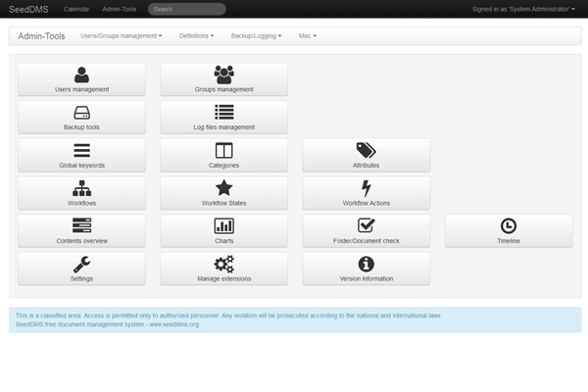Open Users management tile
The image size is (588, 392).
pyautogui.click(x=81, y=79)
